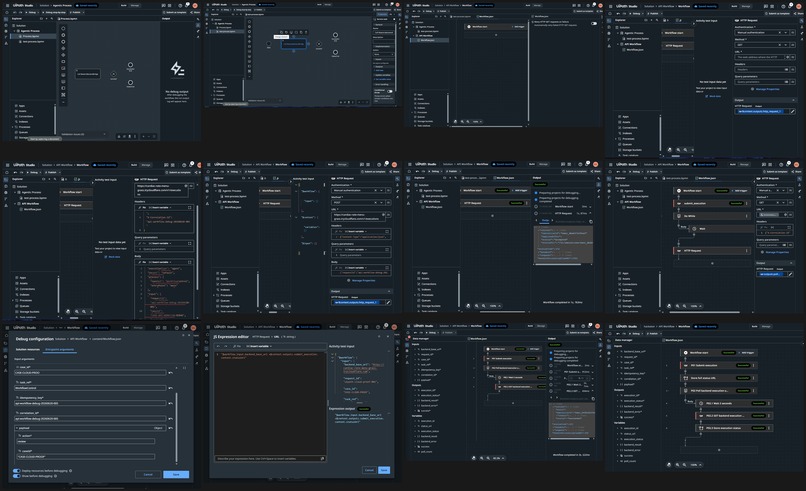Click info icon beside Deploy resources before debugging

coord(70,470)
